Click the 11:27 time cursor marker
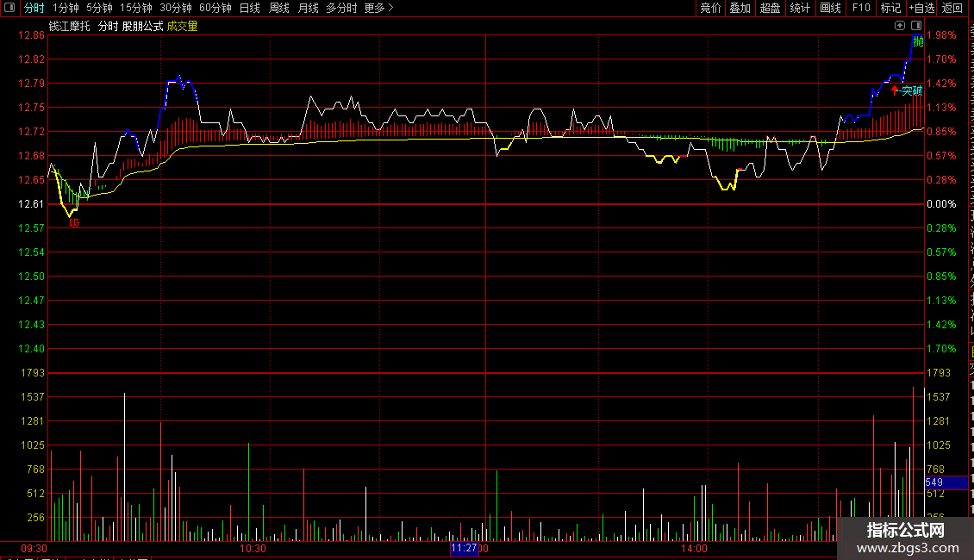The image size is (974, 560). (464, 548)
